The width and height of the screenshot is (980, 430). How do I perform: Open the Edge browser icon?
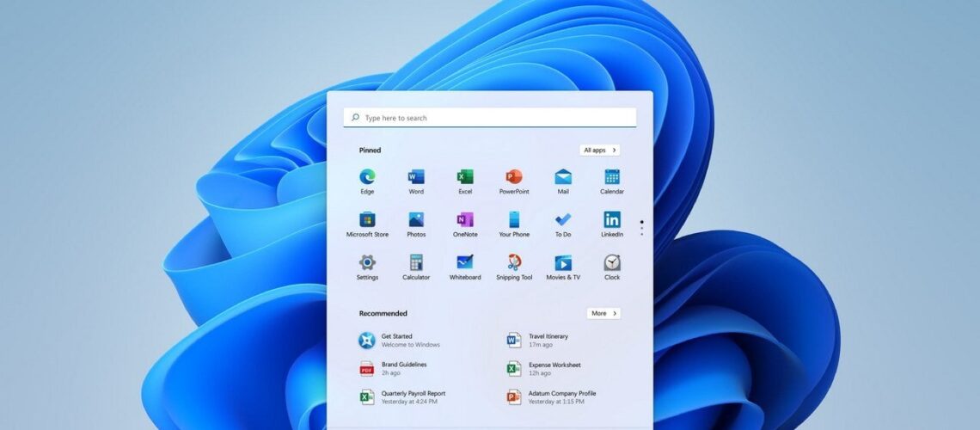pos(367,177)
